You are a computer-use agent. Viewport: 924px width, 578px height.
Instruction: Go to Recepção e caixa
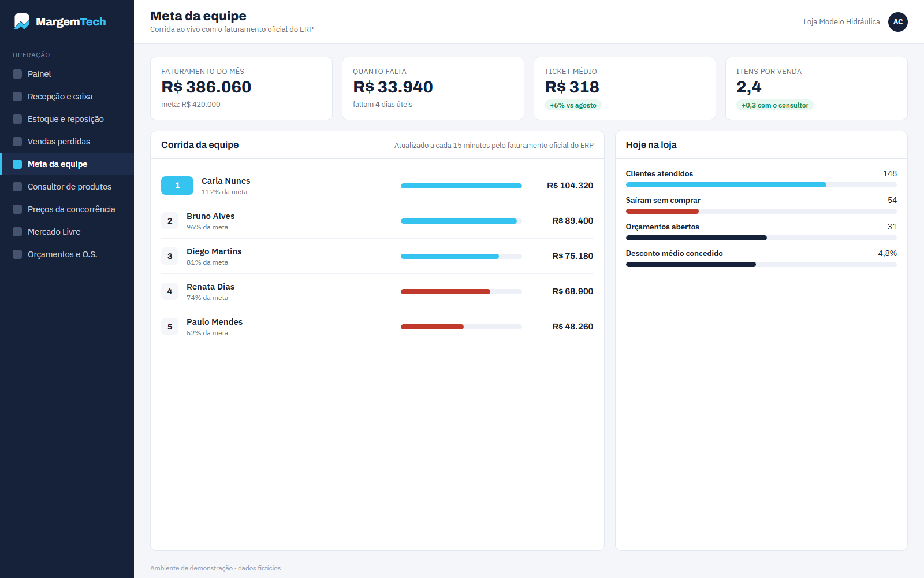pos(67,97)
